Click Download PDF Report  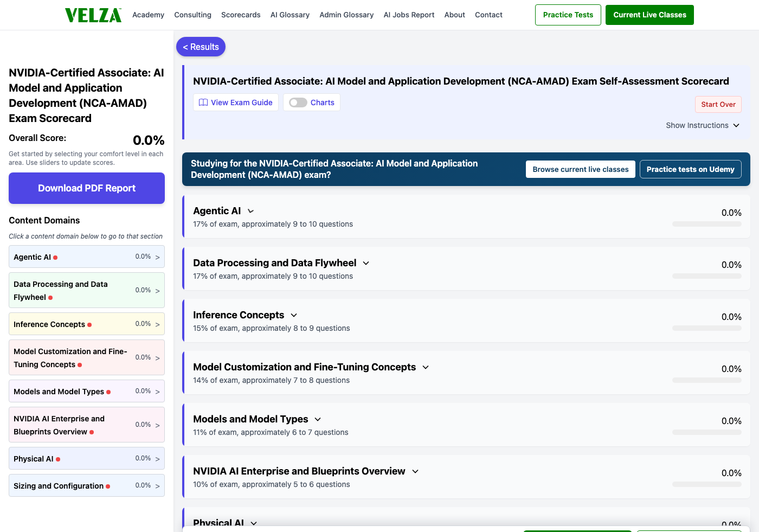click(x=87, y=188)
